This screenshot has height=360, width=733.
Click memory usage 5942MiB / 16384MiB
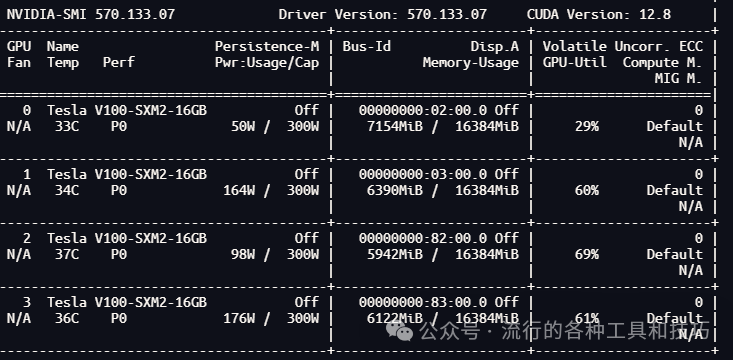pos(443,255)
